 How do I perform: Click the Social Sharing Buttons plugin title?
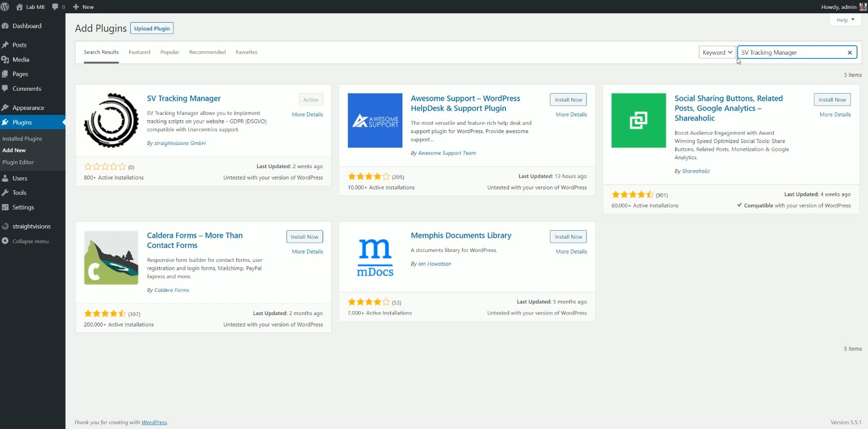tap(728, 108)
